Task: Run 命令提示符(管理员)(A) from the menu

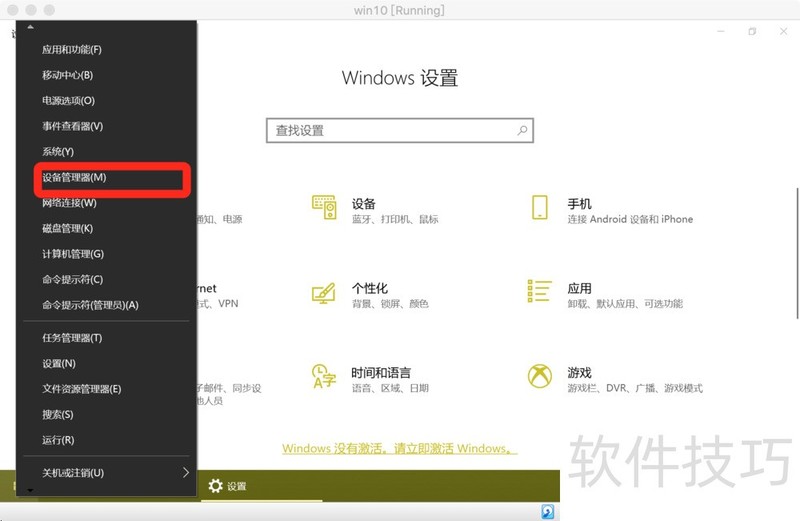Action: tap(106, 305)
